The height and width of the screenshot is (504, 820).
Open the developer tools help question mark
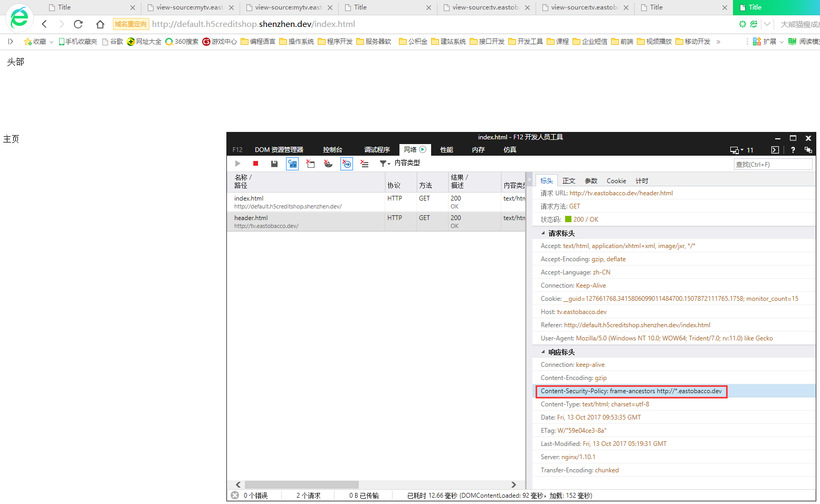793,150
